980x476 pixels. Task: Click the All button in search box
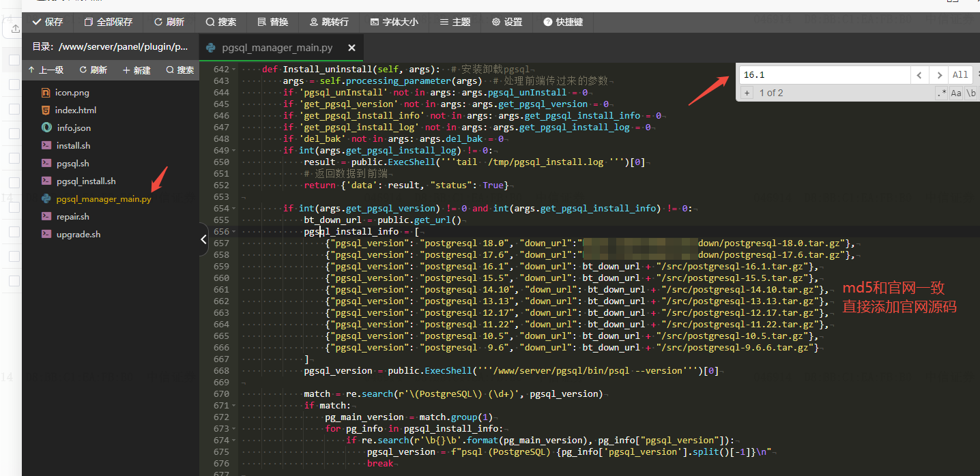click(x=960, y=75)
